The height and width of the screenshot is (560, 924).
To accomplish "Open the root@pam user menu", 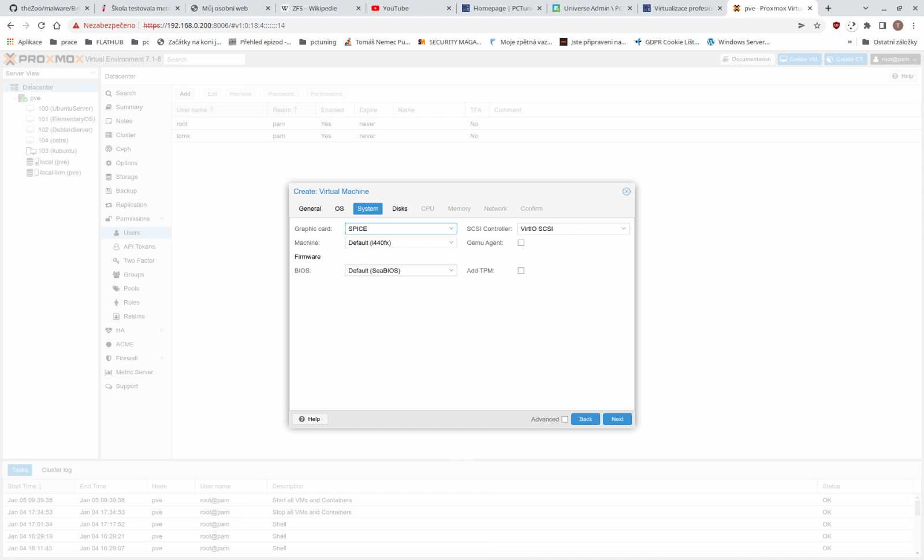I will pyautogui.click(x=895, y=59).
